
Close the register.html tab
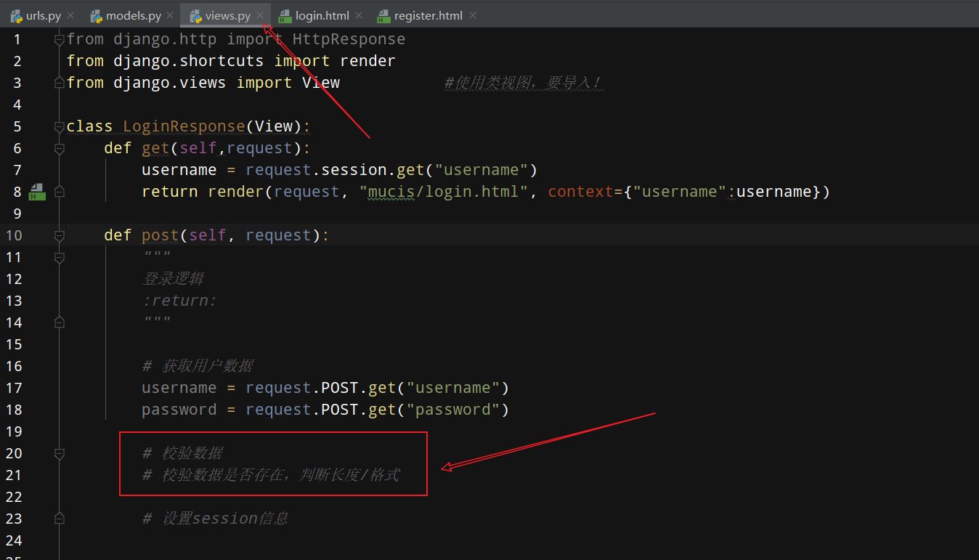click(x=474, y=15)
